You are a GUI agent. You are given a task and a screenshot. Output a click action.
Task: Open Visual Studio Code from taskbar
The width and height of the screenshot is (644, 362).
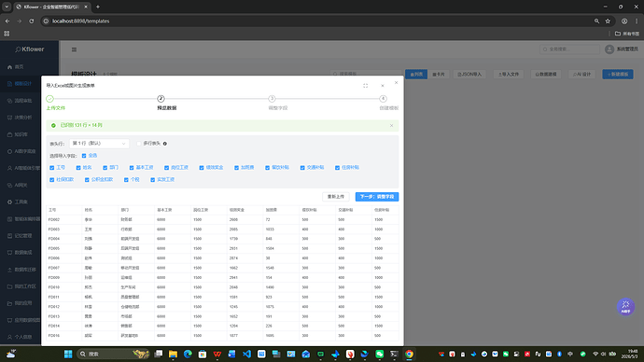(246, 354)
